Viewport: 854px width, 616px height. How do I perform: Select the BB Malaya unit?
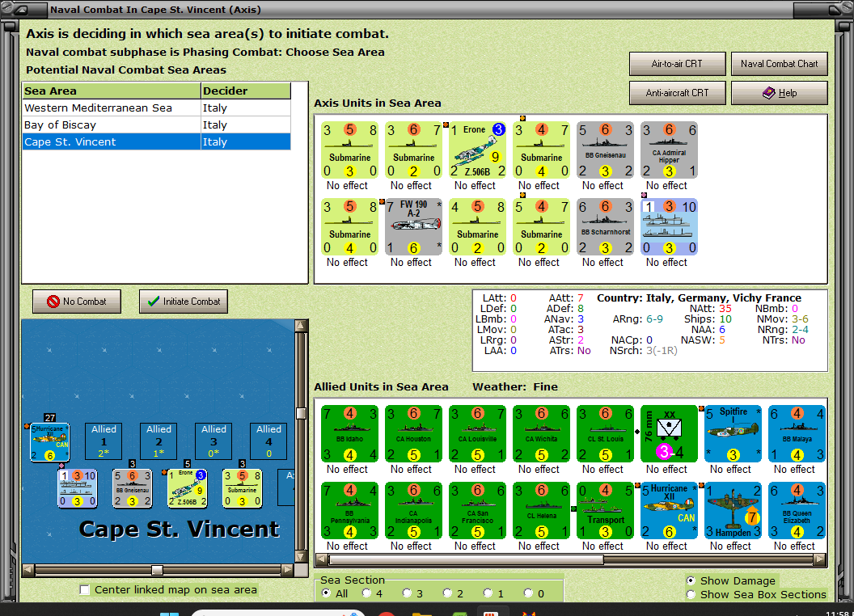pos(797,433)
